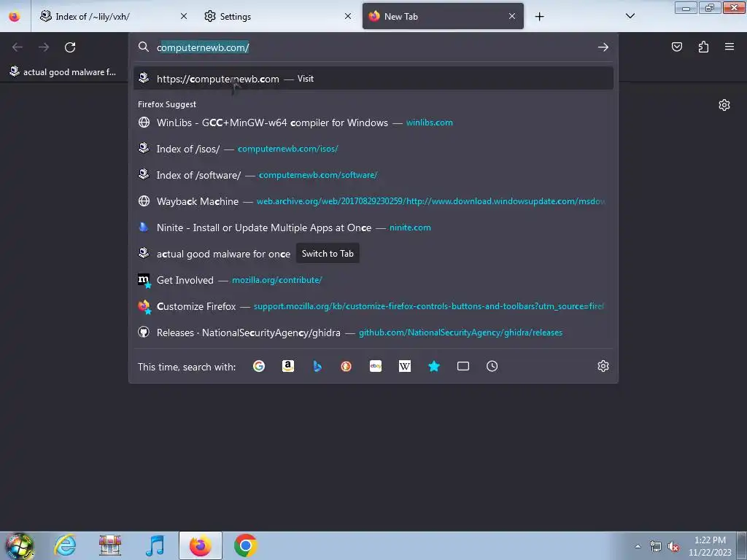Go back with the left arrow

tap(18, 47)
